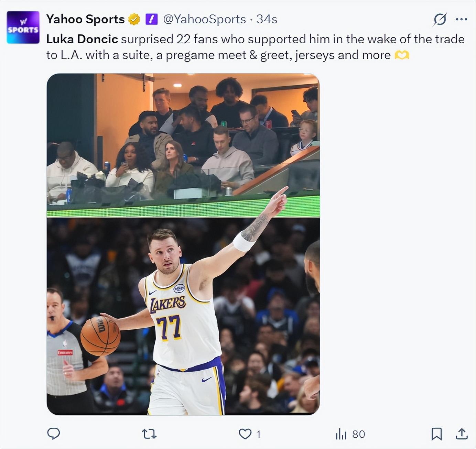View post analytics showing 80 views
This screenshot has width=476, height=449.
350,434
